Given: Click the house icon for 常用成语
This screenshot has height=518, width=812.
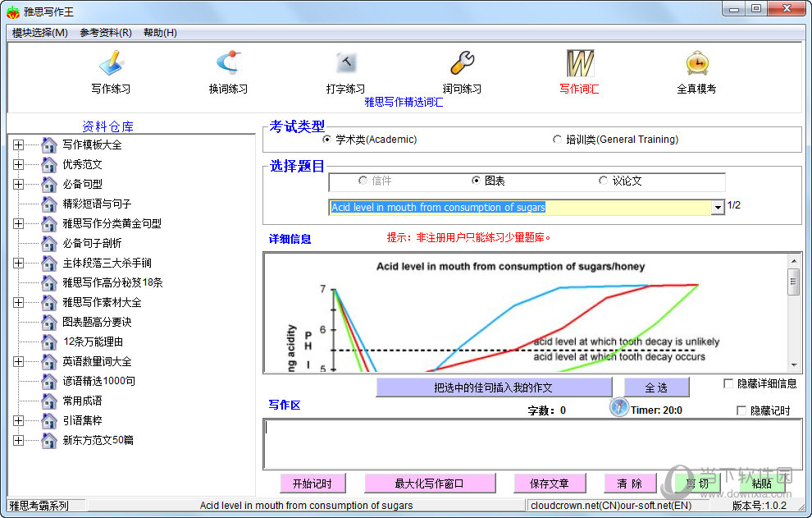Looking at the screenshot, I should coord(49,401).
